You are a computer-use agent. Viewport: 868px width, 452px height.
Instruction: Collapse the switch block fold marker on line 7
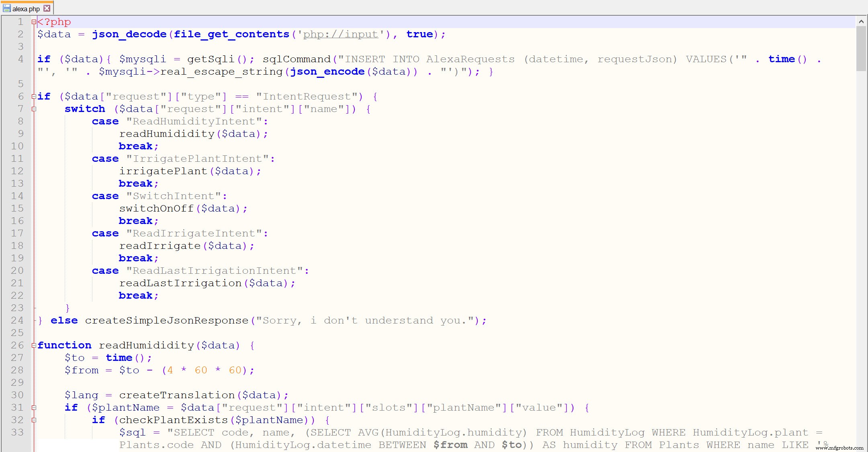[x=34, y=109]
